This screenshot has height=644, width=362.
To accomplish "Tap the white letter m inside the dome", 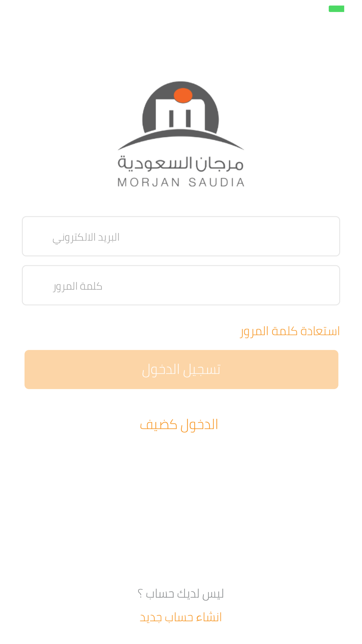I will point(180,114).
